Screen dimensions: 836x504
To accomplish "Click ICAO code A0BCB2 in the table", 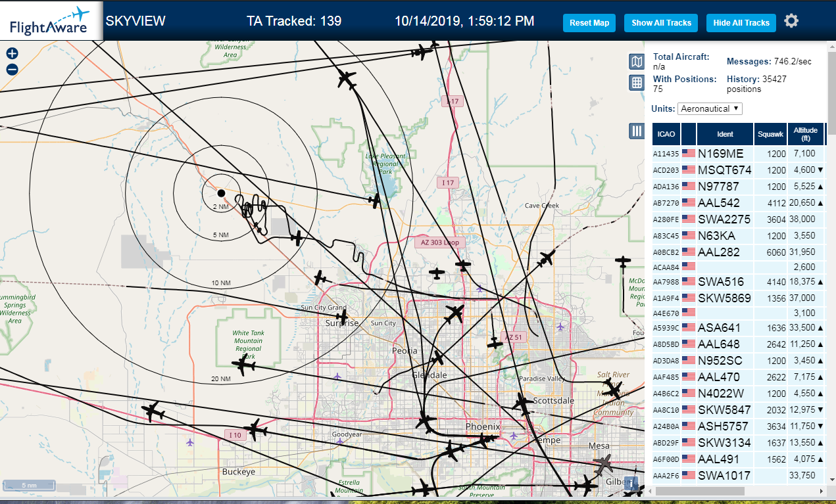I will (666, 252).
